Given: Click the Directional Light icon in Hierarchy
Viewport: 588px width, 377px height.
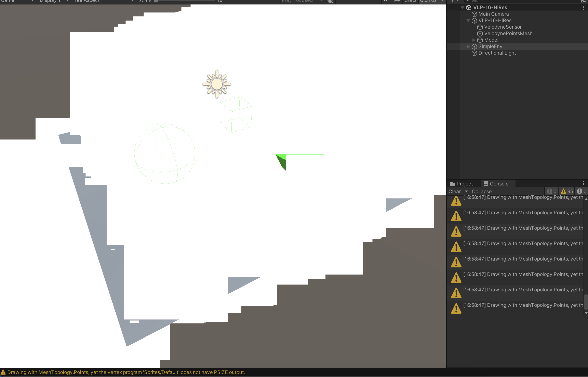Looking at the screenshot, I should 474,53.
